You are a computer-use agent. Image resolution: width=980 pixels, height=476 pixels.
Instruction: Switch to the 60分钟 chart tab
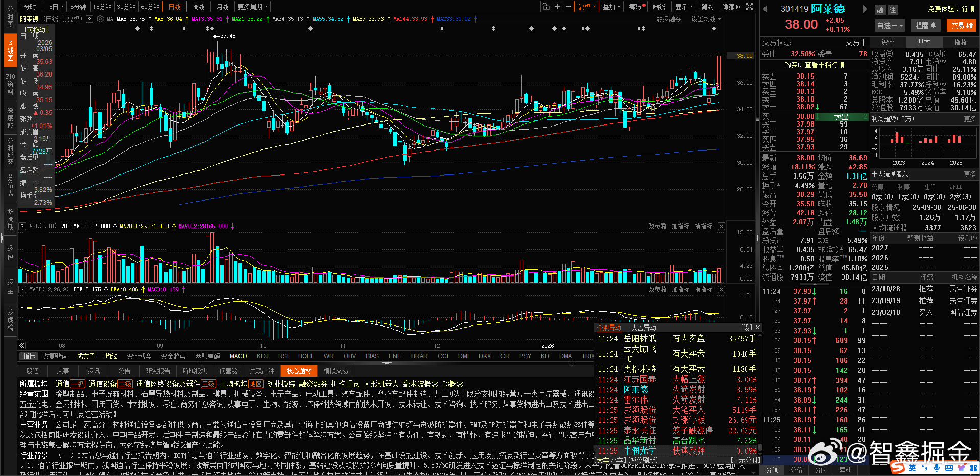coord(151,7)
